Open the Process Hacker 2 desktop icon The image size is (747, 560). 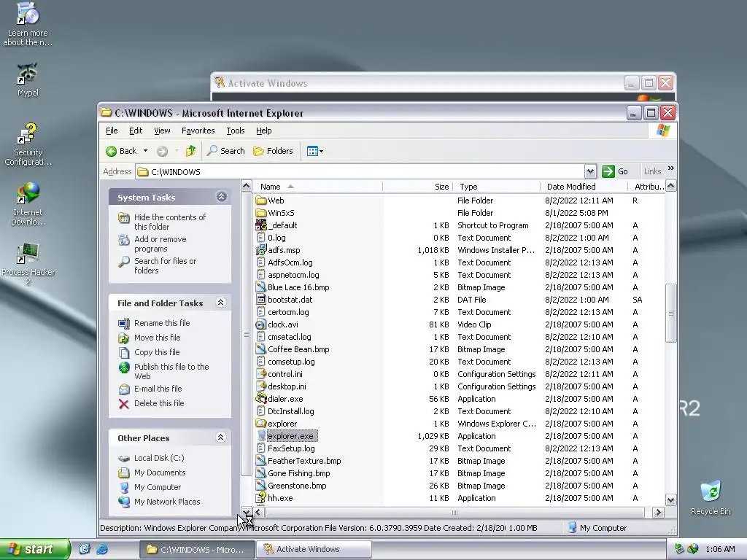click(28, 264)
